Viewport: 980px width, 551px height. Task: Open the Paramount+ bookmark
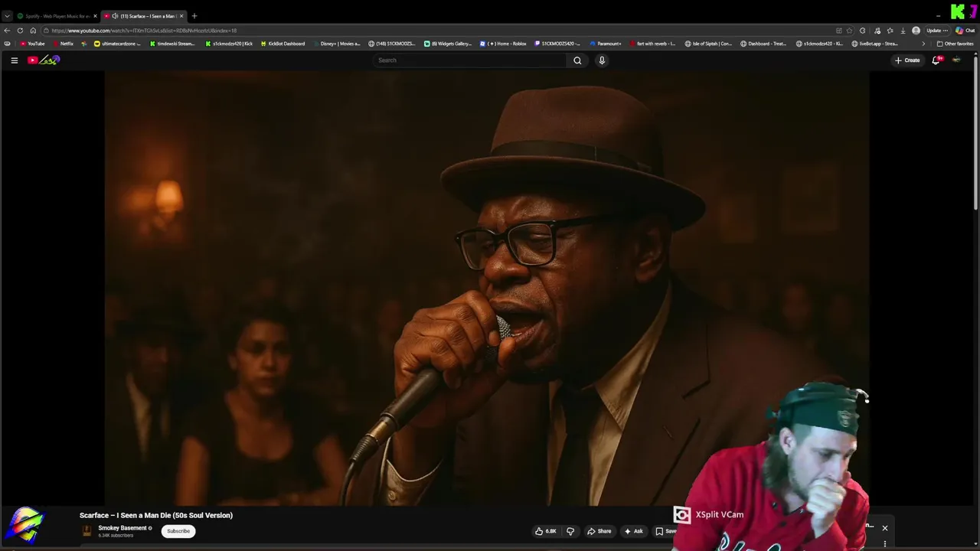coord(606,44)
